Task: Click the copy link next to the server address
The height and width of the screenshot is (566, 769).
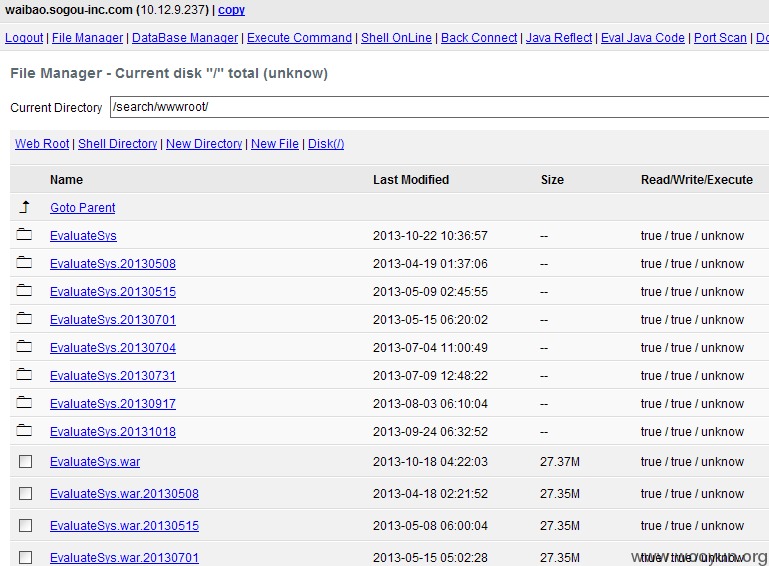Action: tap(231, 10)
